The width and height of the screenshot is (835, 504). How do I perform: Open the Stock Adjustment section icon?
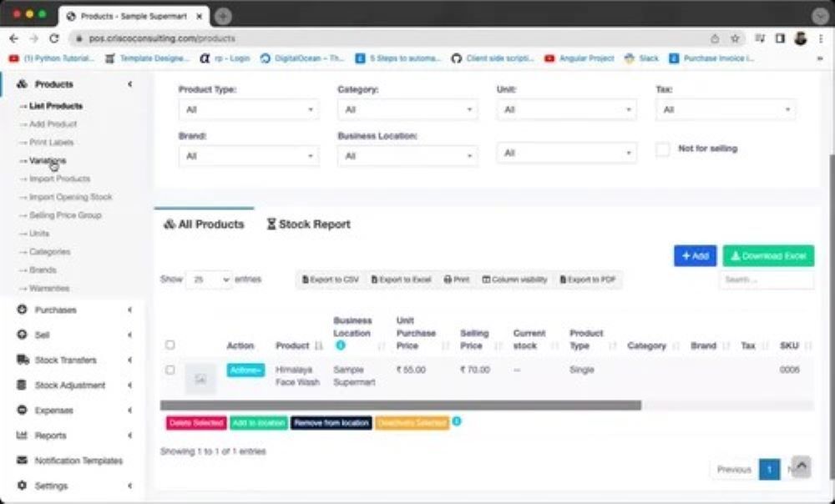(23, 385)
